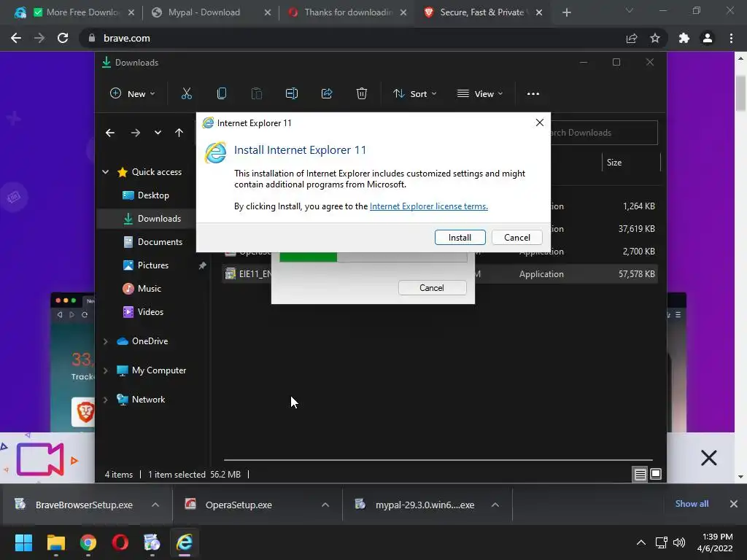Click the Cut scissors icon in Downloads toolbar
The width and height of the screenshot is (747, 560).
click(x=186, y=94)
